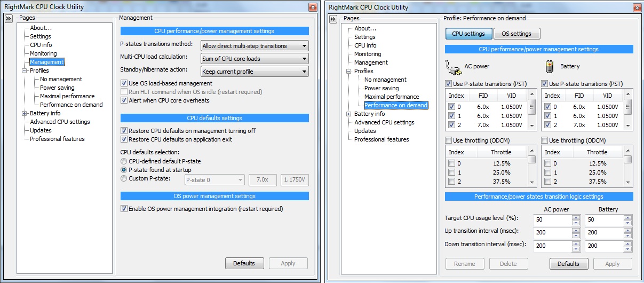The image size is (644, 283).
Task: Switch to OS settings tab
Action: 517,34
